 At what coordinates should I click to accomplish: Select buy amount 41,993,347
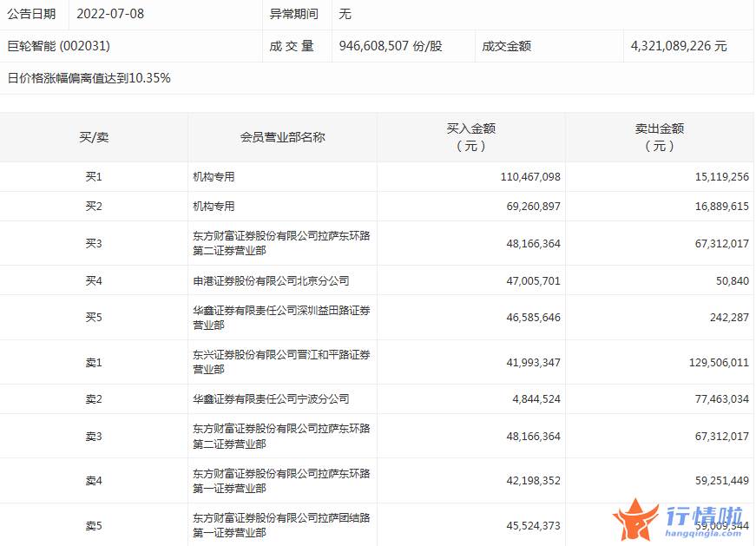(x=533, y=362)
